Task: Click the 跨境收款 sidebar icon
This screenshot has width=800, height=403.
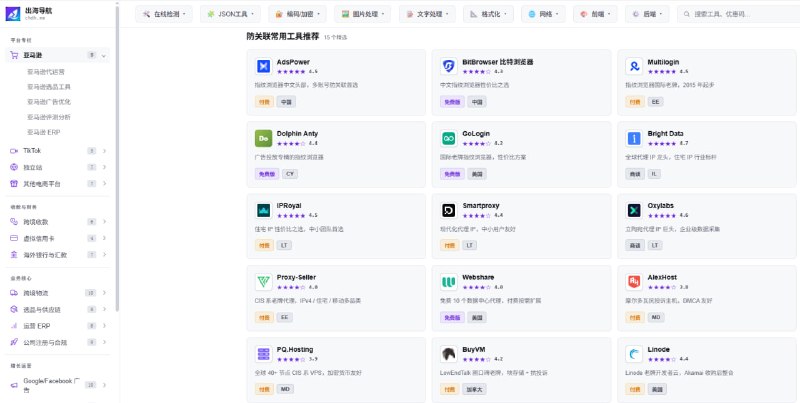Action: [14, 222]
